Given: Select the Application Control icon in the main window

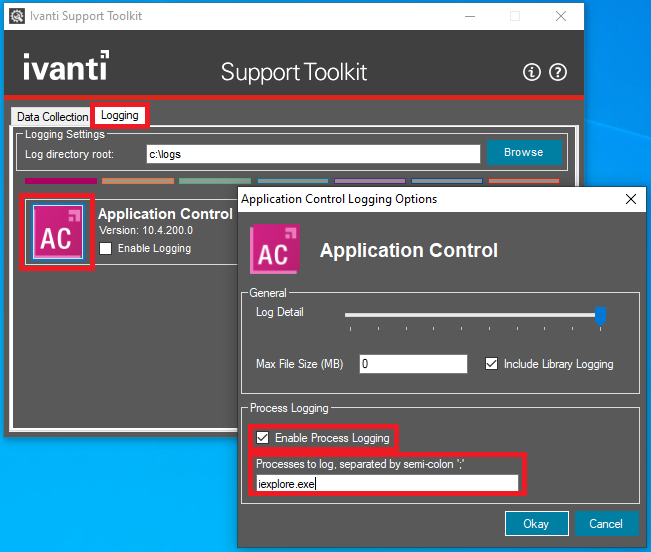Looking at the screenshot, I should [58, 232].
